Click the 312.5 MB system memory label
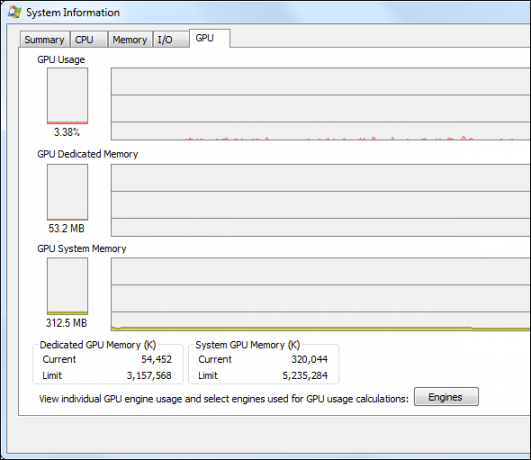531x460 pixels. click(x=66, y=323)
